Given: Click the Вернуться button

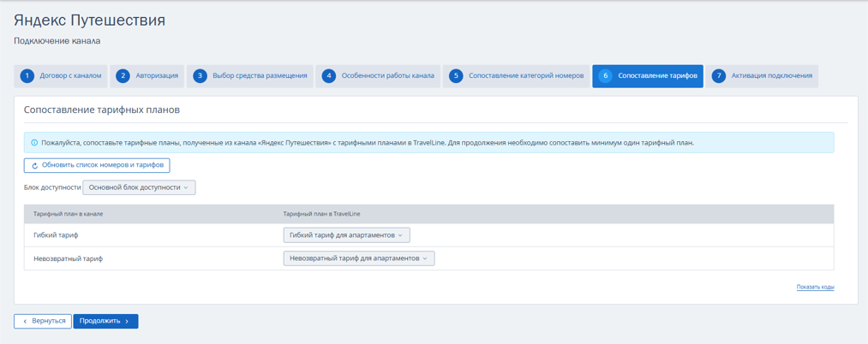Looking at the screenshot, I should (x=43, y=322).
